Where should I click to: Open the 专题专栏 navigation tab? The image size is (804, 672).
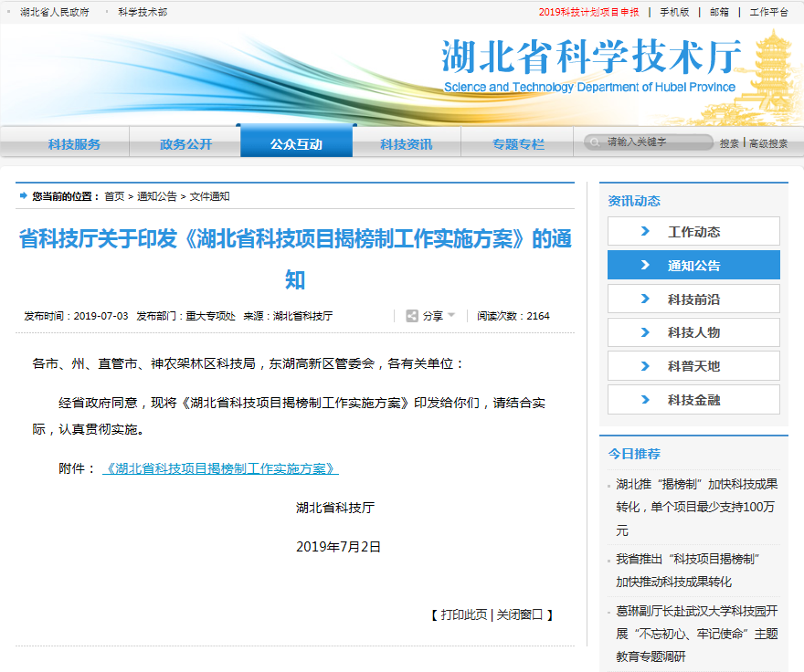click(518, 144)
